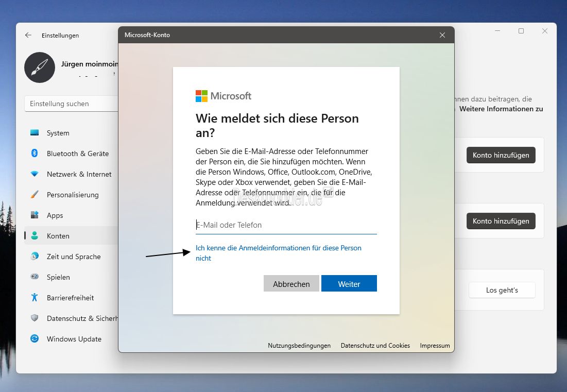Focus the E-Mail oder Telefon field
The width and height of the screenshot is (567, 392).
click(x=286, y=225)
